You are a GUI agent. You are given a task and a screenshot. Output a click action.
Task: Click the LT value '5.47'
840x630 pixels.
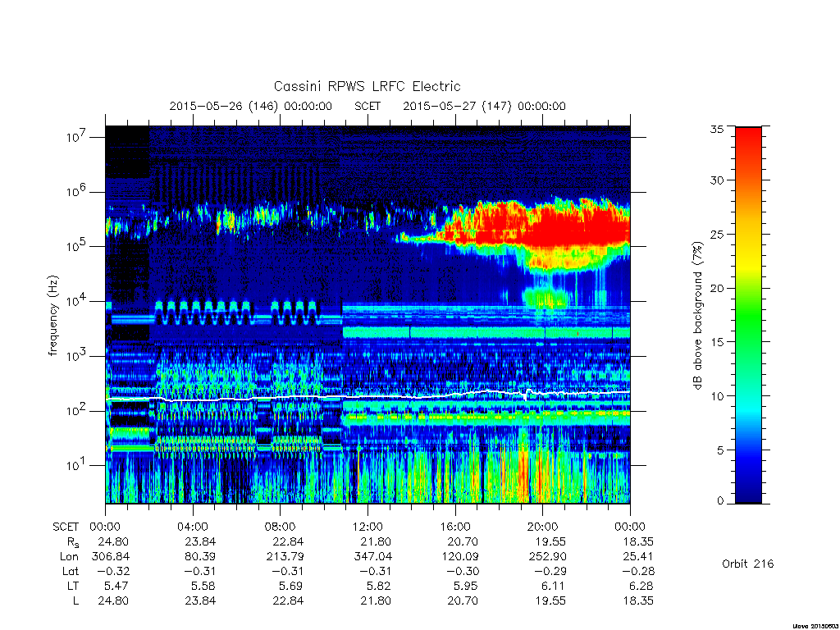116,586
